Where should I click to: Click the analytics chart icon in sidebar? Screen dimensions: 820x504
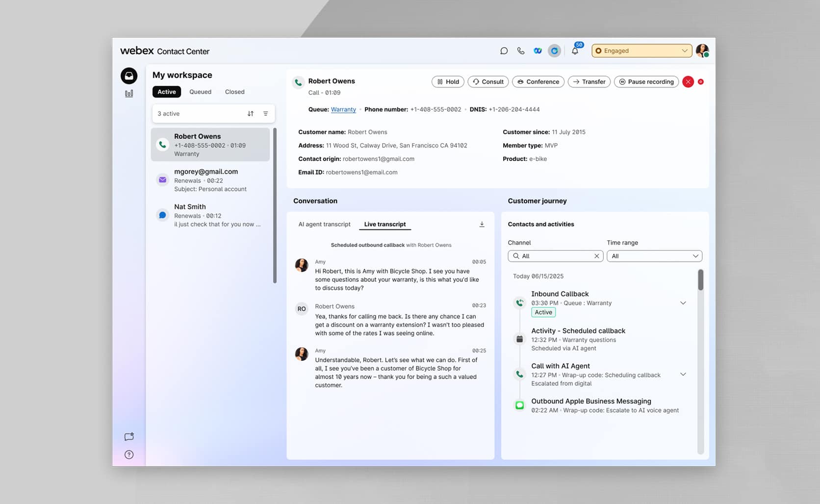click(x=129, y=94)
